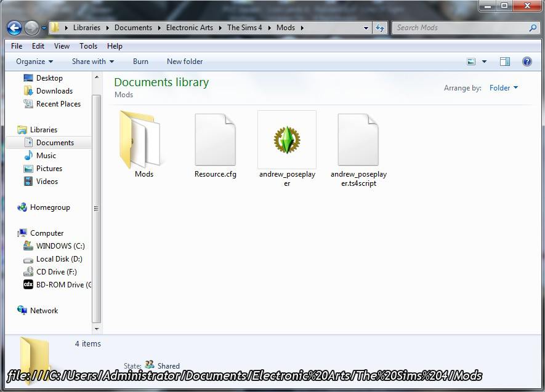
Task: Select Local Disk (D:) drive
Action: coord(59,259)
